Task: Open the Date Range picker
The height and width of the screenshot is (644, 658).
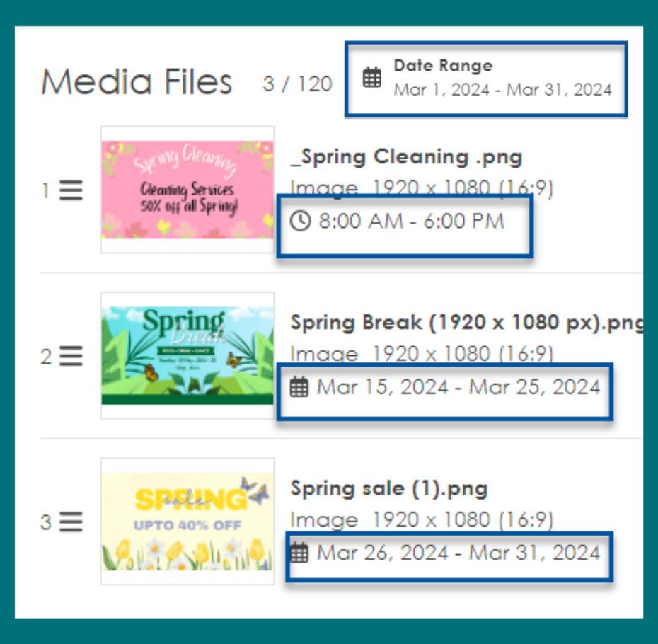Action: 486,78
